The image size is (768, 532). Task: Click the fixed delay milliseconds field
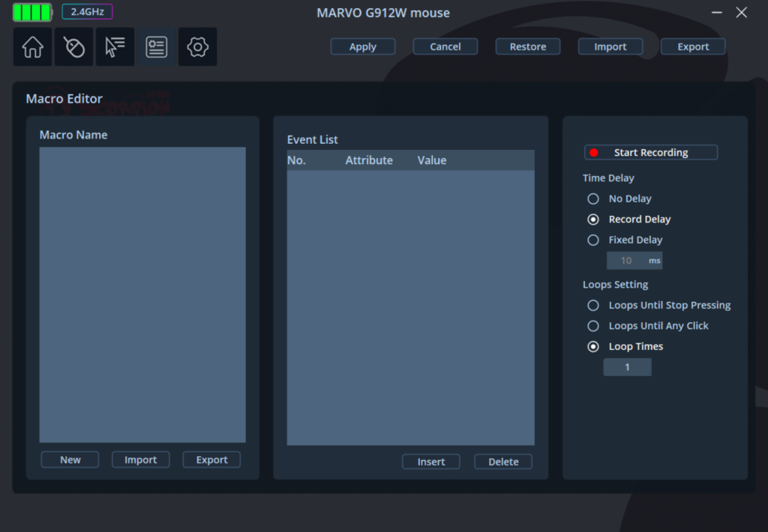pos(627,261)
